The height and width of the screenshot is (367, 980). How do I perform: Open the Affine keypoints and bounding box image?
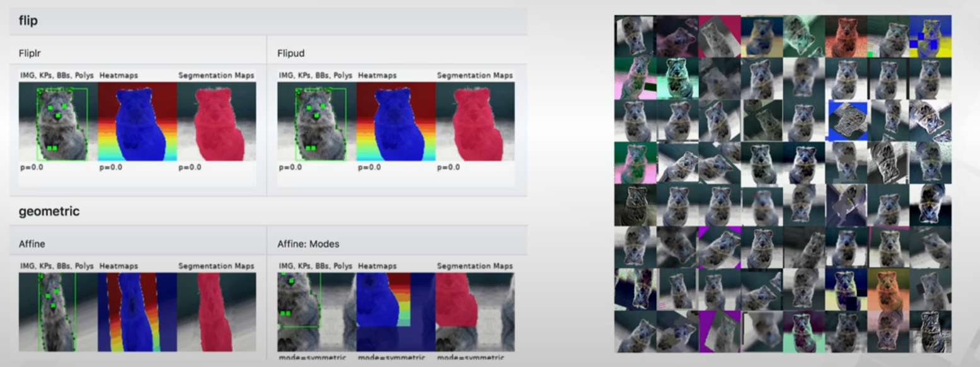(58, 312)
